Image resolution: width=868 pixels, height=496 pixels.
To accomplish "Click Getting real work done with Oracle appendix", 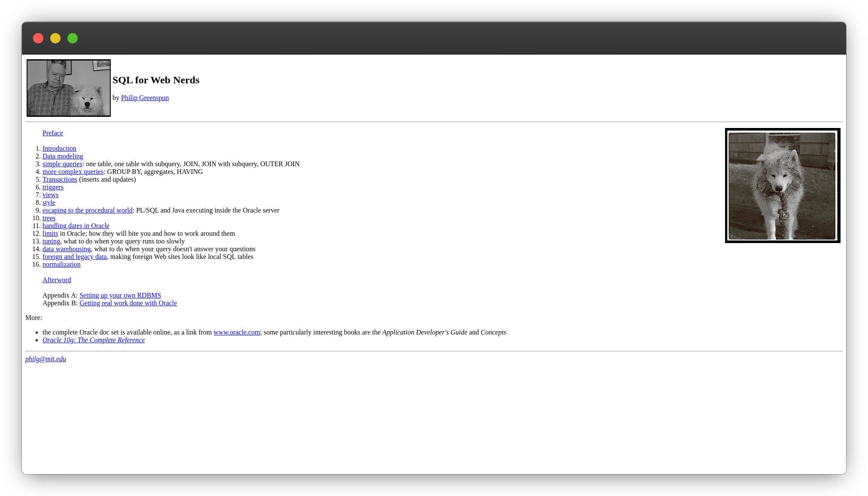I will (127, 303).
